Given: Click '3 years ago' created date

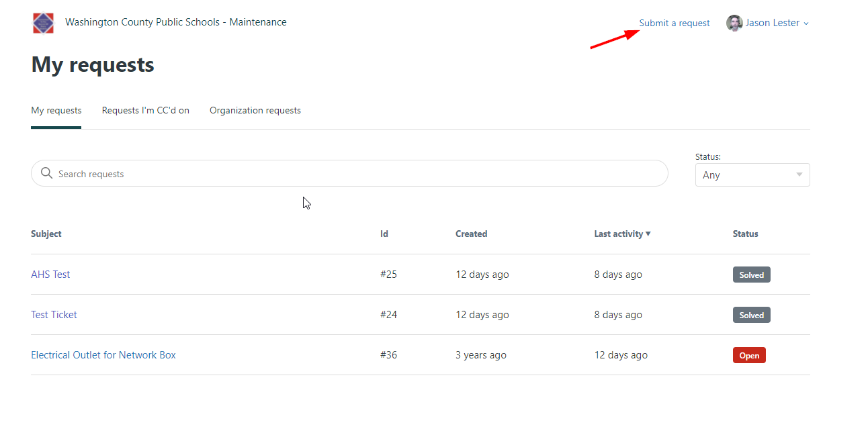Looking at the screenshot, I should pos(481,354).
